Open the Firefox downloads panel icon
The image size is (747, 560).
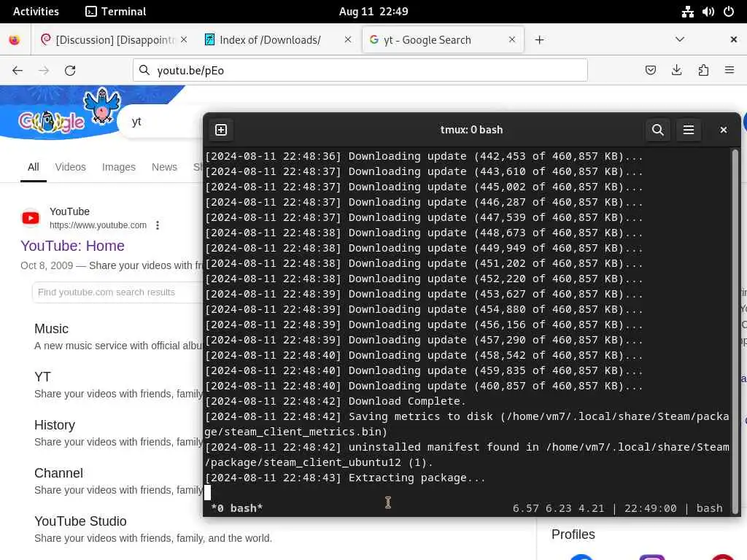coord(676,71)
